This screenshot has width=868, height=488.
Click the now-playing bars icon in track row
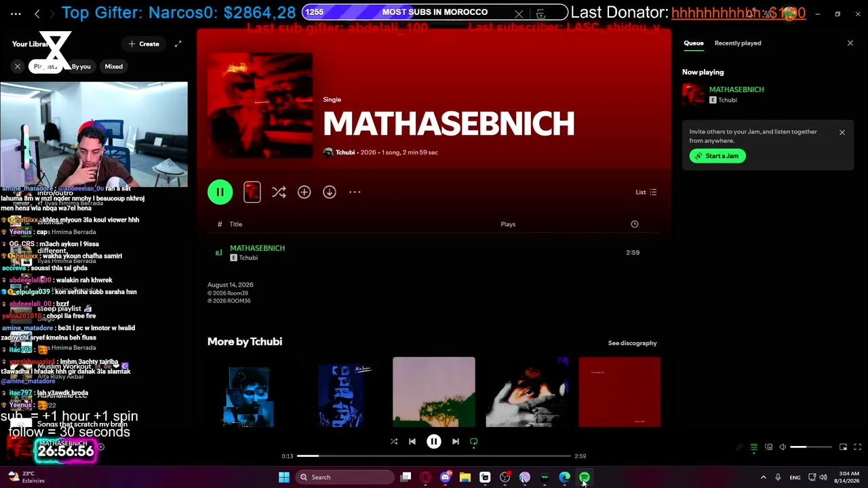(x=218, y=253)
